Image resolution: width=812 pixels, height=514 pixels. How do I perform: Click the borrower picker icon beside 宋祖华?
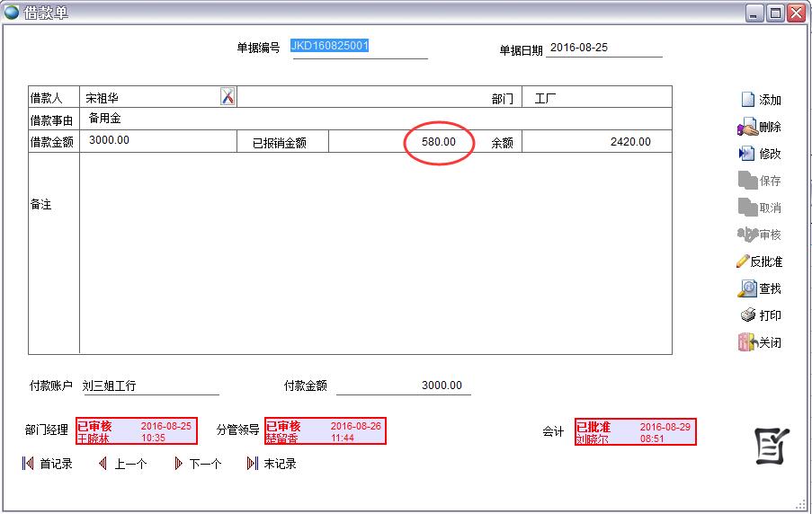(x=228, y=97)
